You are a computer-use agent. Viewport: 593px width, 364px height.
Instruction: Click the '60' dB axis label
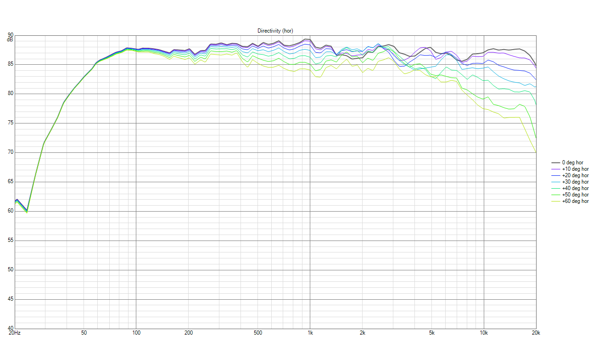(x=11, y=211)
